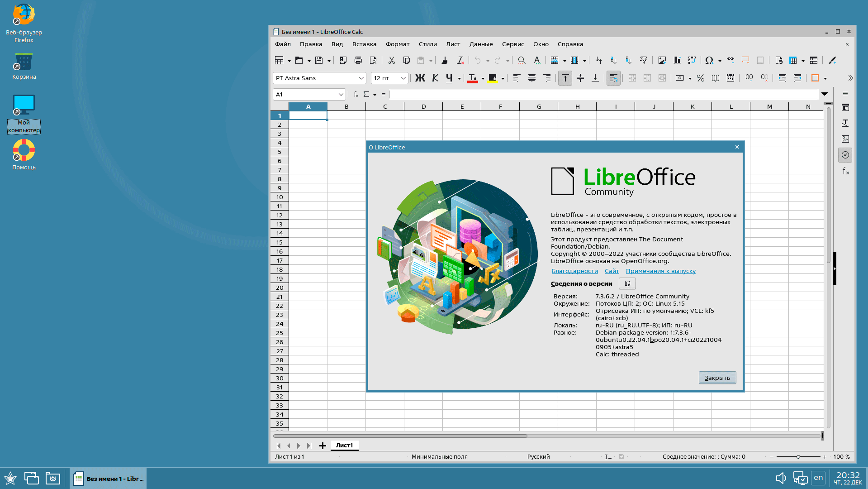Show more formatting toolbar buttons chevron
The width and height of the screenshot is (868, 489).
(x=850, y=78)
